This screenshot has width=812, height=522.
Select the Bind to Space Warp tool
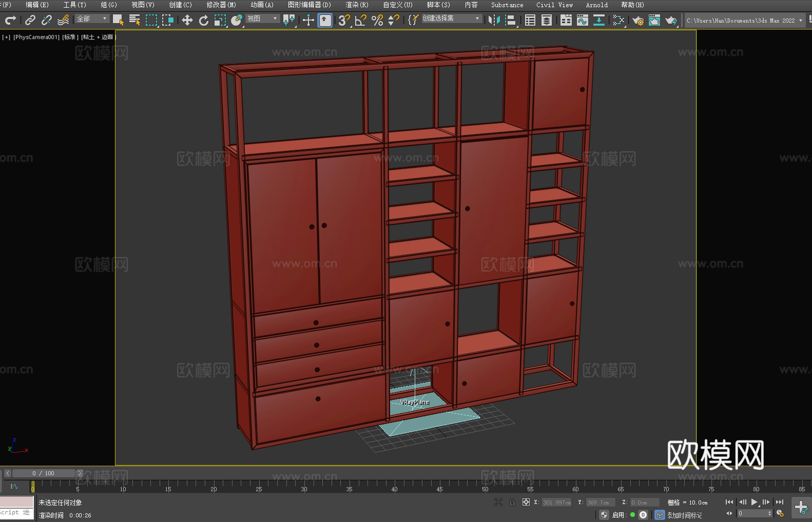pyautogui.click(x=63, y=20)
